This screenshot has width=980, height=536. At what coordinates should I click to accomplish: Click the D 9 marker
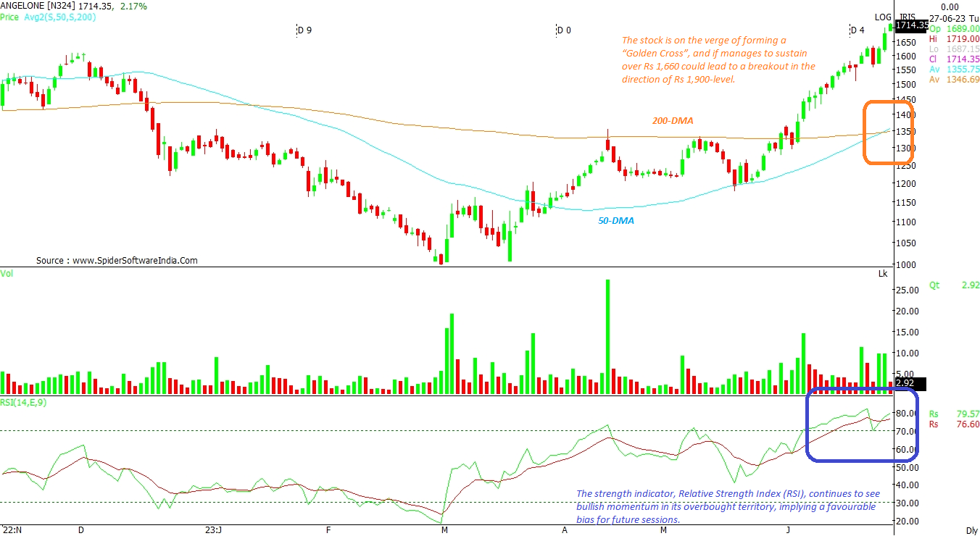tap(304, 30)
